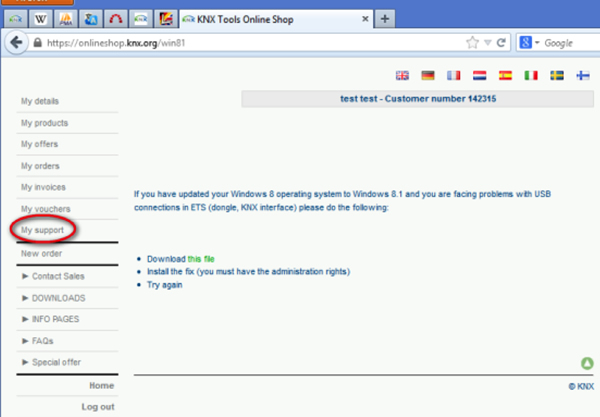Viewport: 600px width, 417px height.
Task: Reload the page with refresh icon
Action: click(501, 42)
